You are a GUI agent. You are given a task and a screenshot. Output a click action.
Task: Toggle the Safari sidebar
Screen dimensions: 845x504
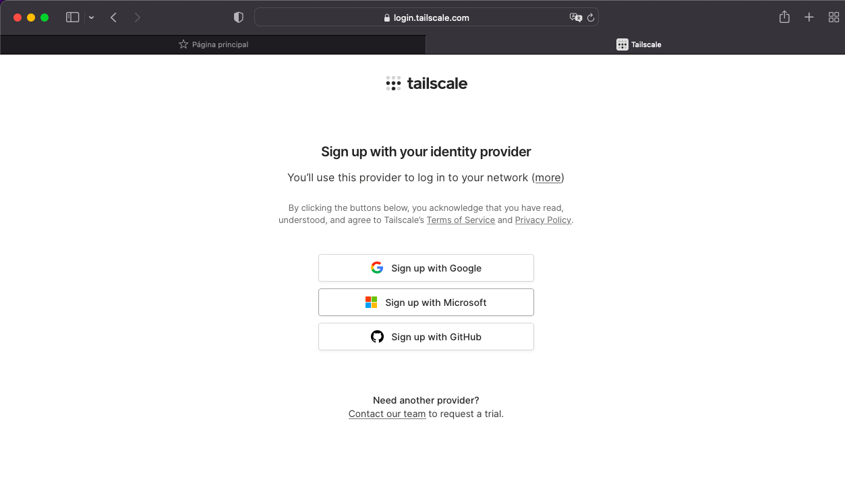coord(73,18)
